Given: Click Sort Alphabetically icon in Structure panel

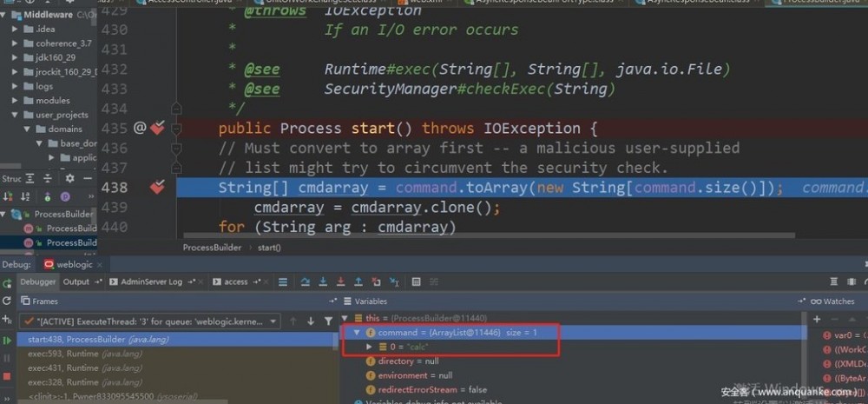Looking at the screenshot, I should [25, 196].
